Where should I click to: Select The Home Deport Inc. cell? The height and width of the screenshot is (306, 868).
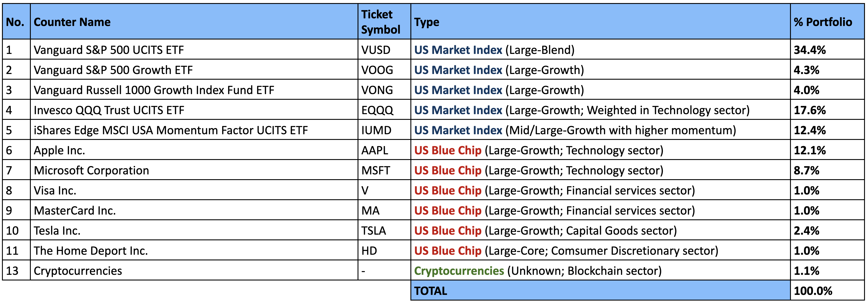(x=91, y=251)
